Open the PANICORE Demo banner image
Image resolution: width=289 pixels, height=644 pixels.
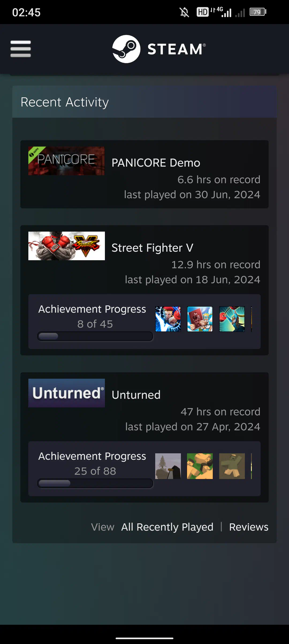click(66, 161)
